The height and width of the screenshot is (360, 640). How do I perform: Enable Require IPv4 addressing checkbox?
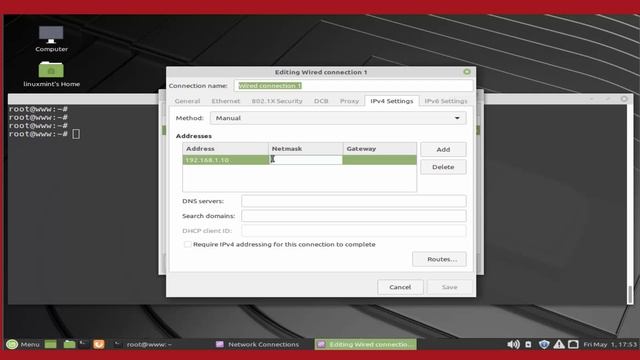pyautogui.click(x=187, y=244)
